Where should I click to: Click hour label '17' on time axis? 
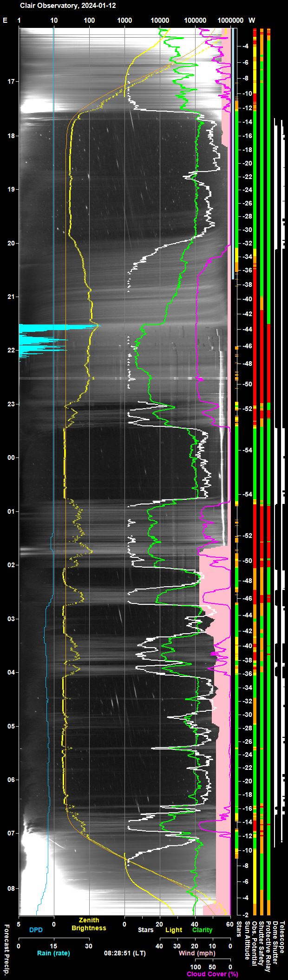click(11, 81)
